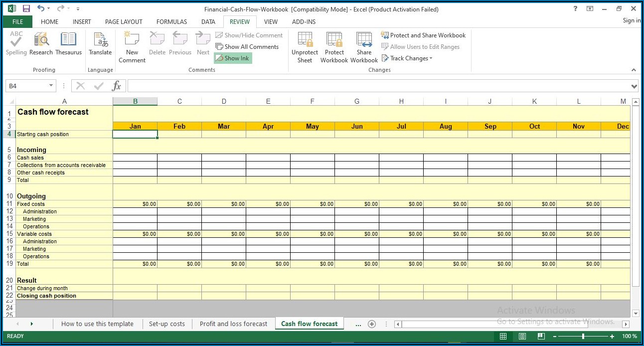Click the Unprotect Sheet icon

pos(305,47)
